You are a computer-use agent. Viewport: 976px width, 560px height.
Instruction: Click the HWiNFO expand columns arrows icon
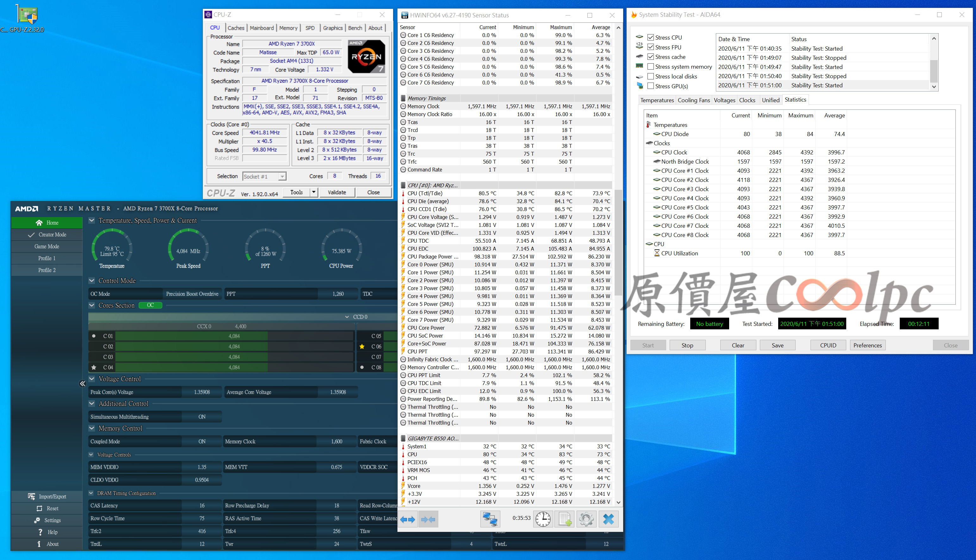click(x=407, y=519)
